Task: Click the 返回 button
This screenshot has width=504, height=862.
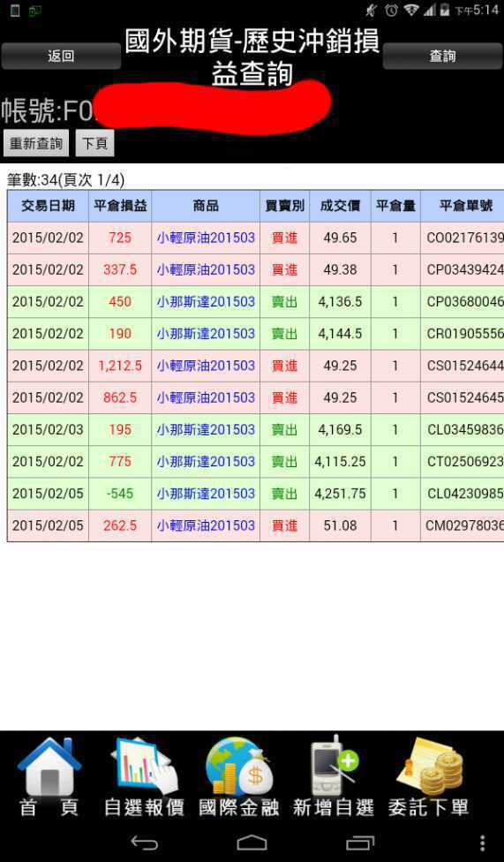Action: pos(61,56)
